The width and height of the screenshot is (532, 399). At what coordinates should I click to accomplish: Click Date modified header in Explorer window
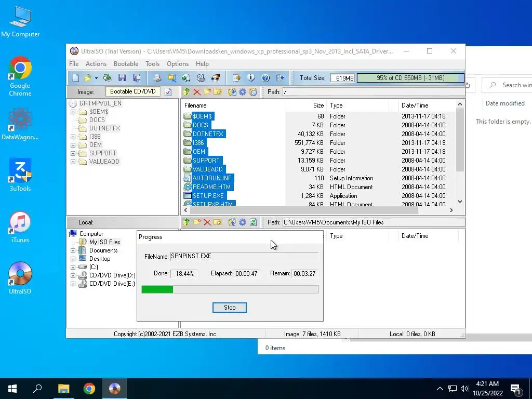click(505, 103)
